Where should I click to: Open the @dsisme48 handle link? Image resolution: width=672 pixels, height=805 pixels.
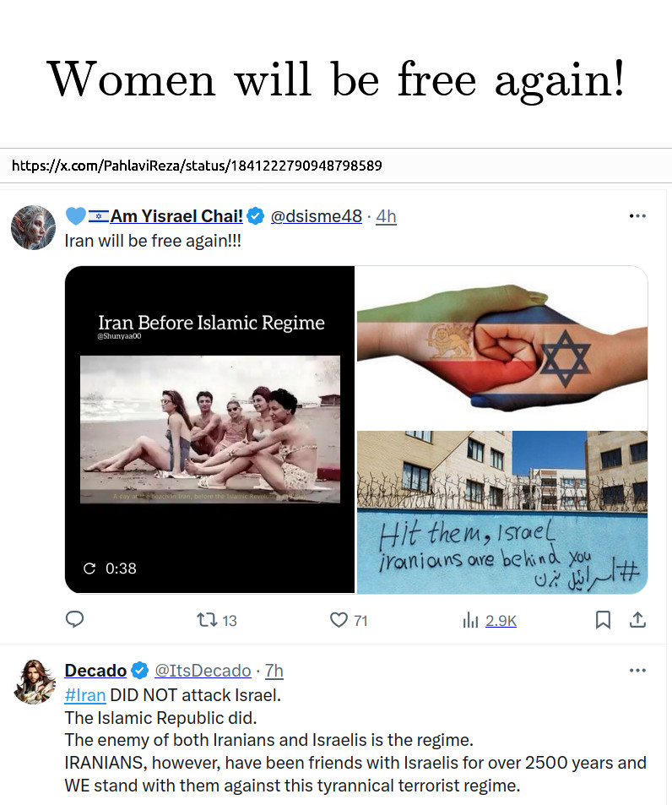click(x=316, y=216)
